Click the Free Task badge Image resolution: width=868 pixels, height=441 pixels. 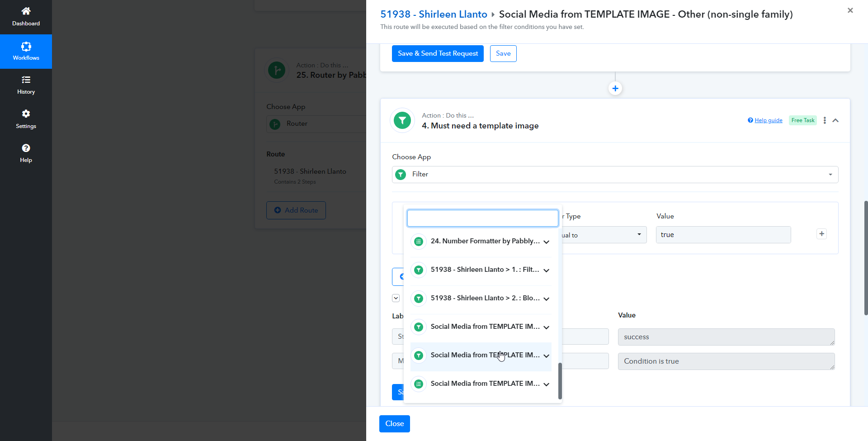point(803,120)
